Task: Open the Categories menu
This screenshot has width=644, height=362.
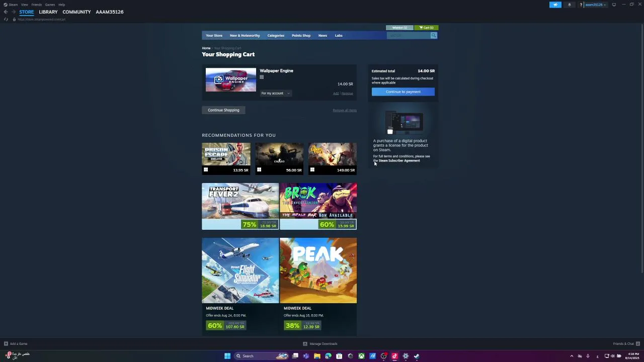Action: coord(276,35)
